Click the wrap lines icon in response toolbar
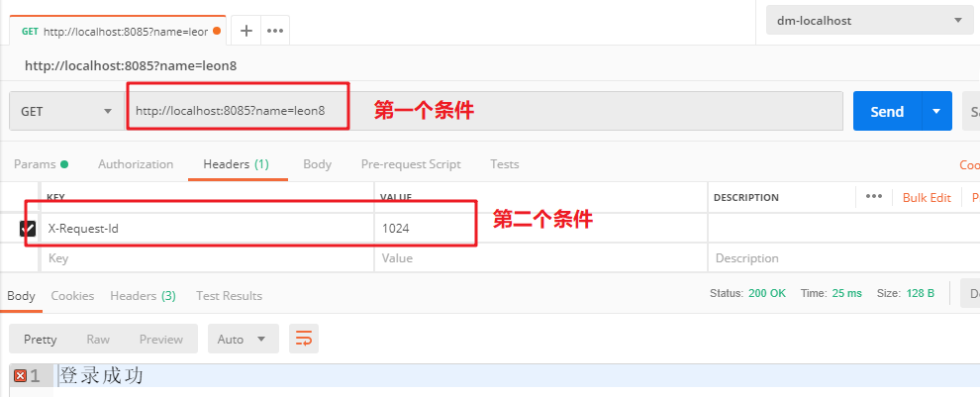The width and height of the screenshot is (980, 397). coord(304,339)
